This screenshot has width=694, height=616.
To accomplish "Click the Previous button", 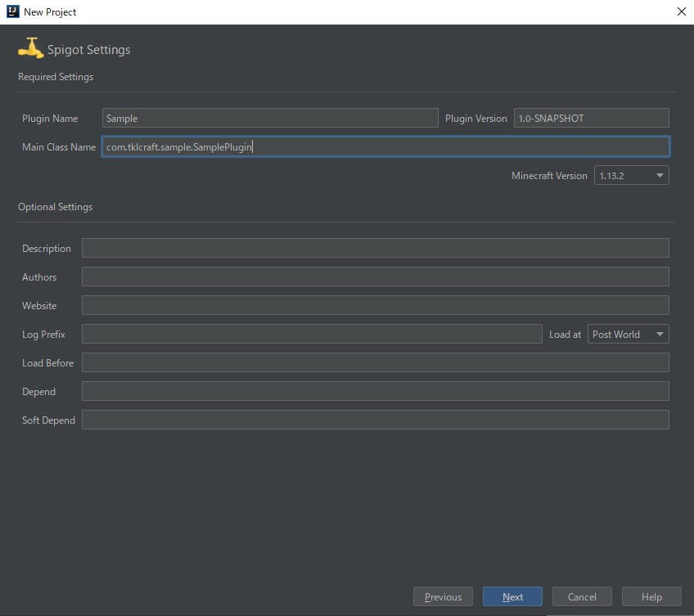I will (x=443, y=596).
